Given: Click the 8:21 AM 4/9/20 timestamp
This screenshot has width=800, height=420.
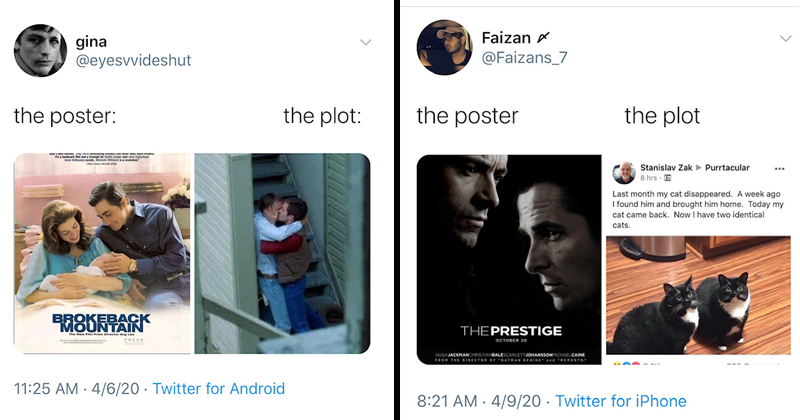Looking at the screenshot, I should tap(479, 401).
